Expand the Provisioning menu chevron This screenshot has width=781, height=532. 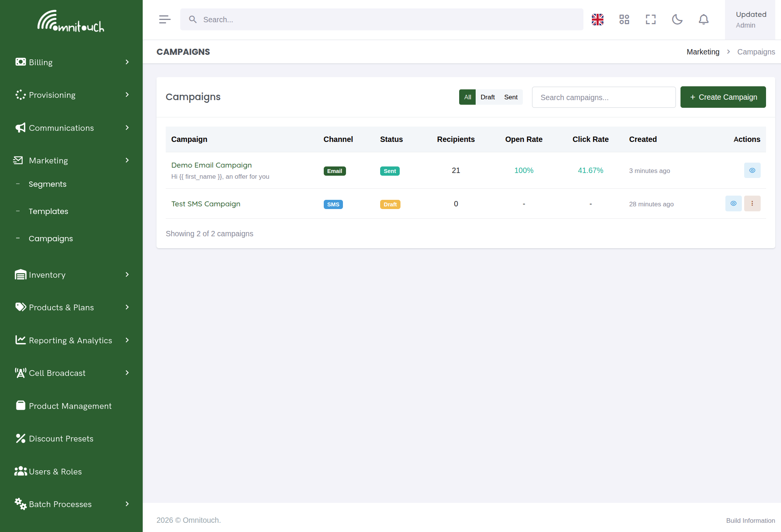(x=127, y=95)
